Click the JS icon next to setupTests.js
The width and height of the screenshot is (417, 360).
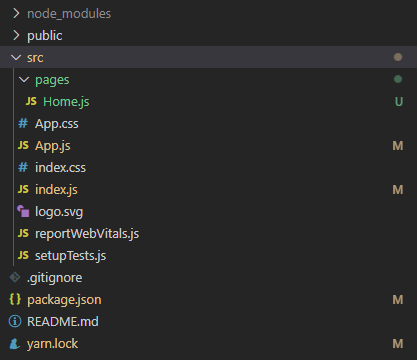pos(23,255)
